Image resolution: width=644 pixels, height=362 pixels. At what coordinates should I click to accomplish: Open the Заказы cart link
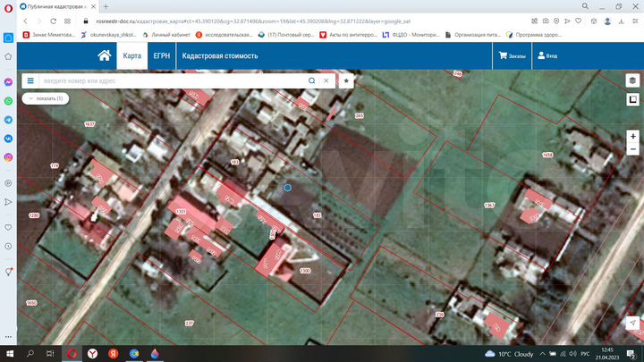tap(512, 55)
